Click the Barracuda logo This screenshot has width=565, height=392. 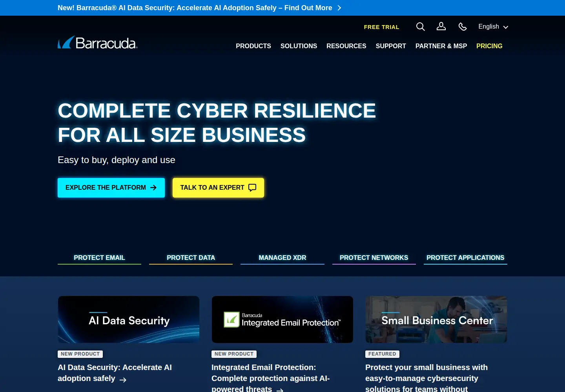pyautogui.click(x=98, y=42)
